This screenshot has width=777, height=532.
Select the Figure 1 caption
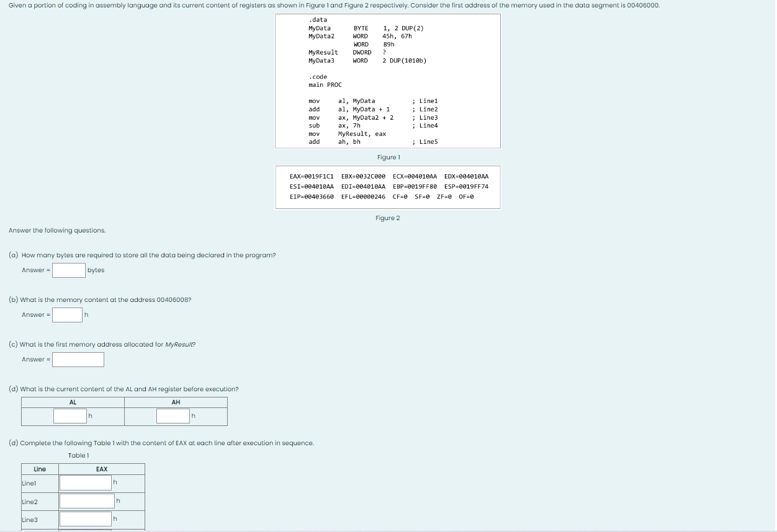tap(388, 157)
